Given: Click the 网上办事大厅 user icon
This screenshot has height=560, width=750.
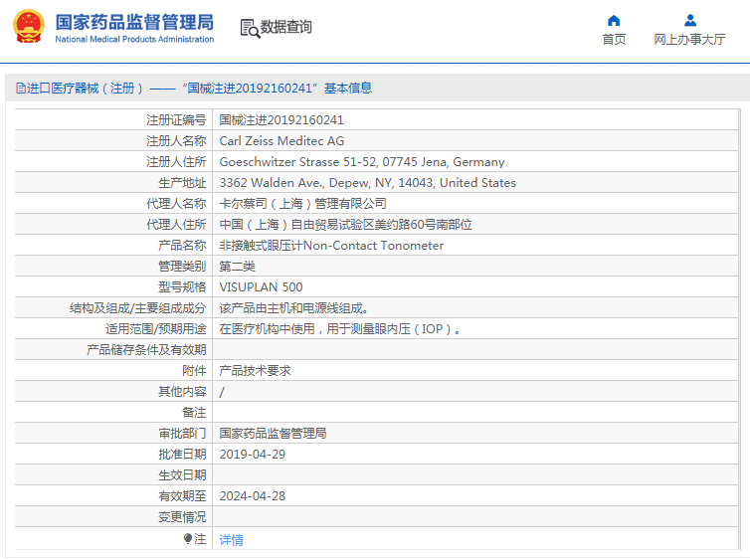Looking at the screenshot, I should coord(690,20).
